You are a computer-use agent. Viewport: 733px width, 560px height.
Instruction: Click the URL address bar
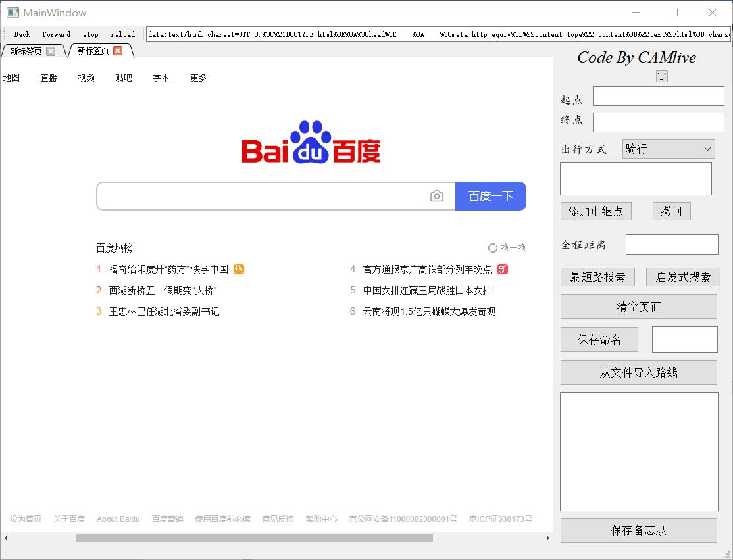(438, 34)
